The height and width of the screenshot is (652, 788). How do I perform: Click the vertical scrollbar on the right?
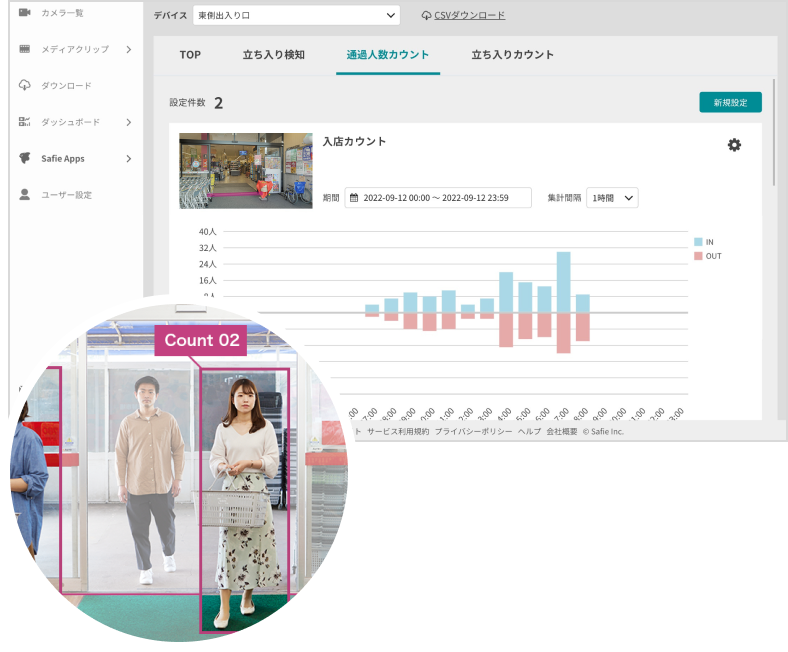(x=774, y=132)
